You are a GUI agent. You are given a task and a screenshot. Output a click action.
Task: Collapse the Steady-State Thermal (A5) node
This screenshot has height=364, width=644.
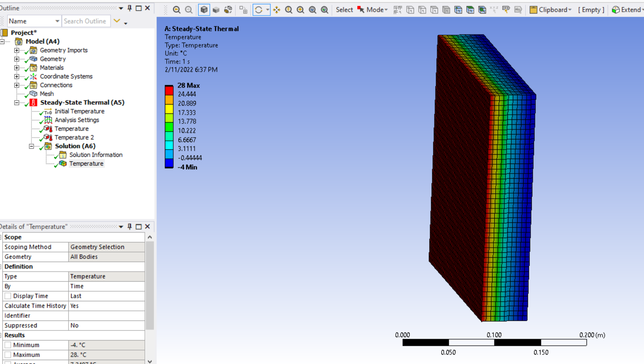click(17, 102)
